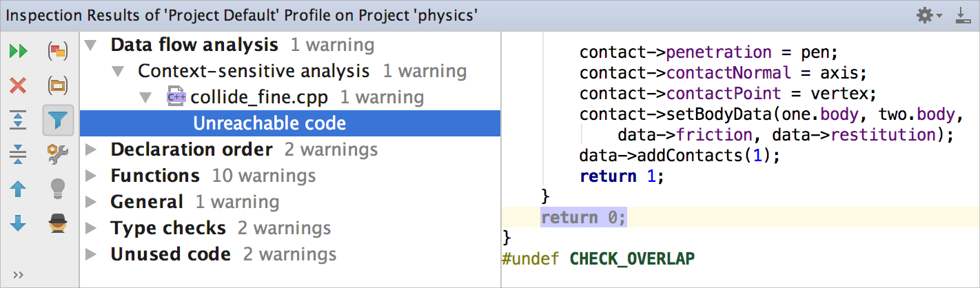Toggle group by severity icon
980x288 pixels.
(58, 51)
